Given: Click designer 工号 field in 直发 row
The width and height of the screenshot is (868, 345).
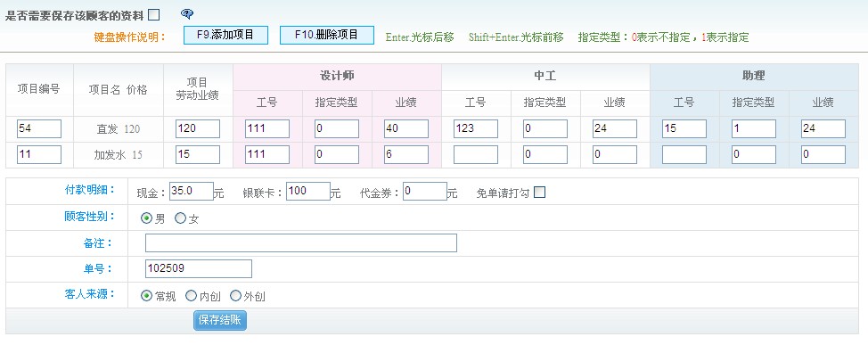Looking at the screenshot, I should (x=267, y=129).
